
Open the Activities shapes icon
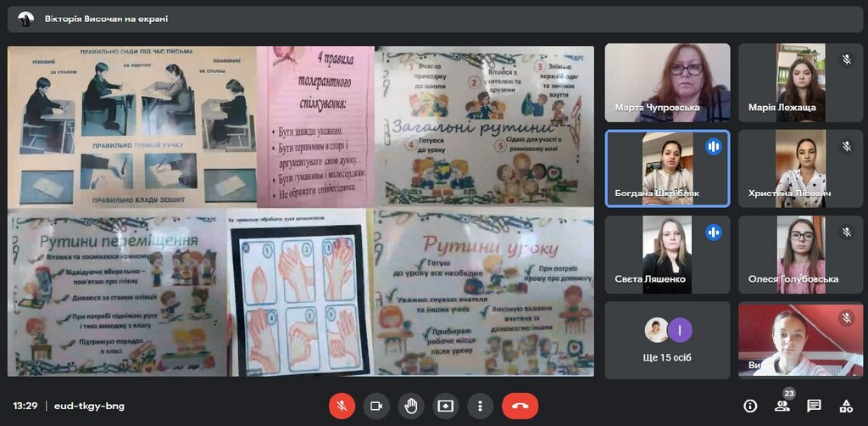click(846, 406)
